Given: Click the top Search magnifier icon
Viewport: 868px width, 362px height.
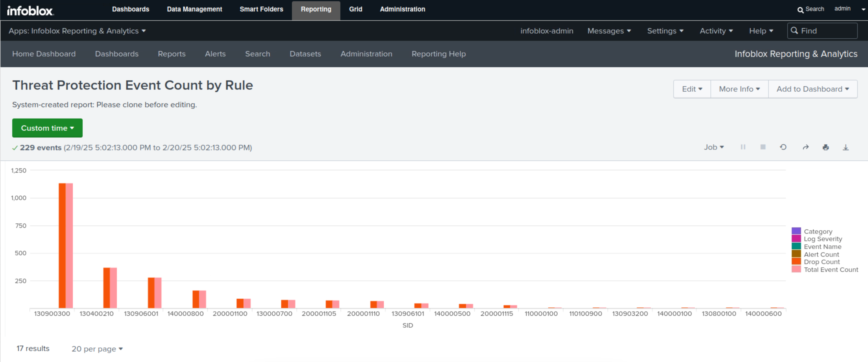Looking at the screenshot, I should [x=800, y=10].
